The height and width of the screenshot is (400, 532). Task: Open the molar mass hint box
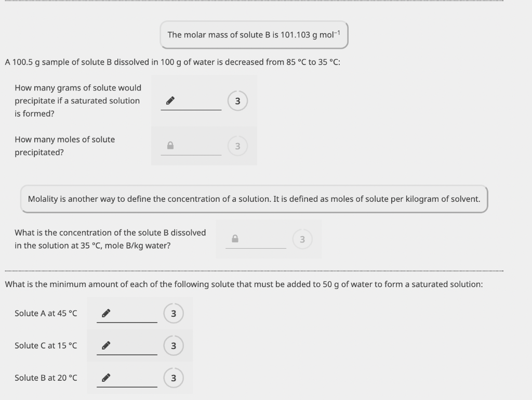click(x=254, y=34)
